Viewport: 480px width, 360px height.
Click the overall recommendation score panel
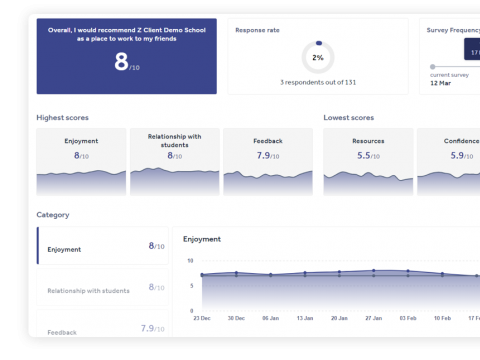pyautogui.click(x=127, y=56)
